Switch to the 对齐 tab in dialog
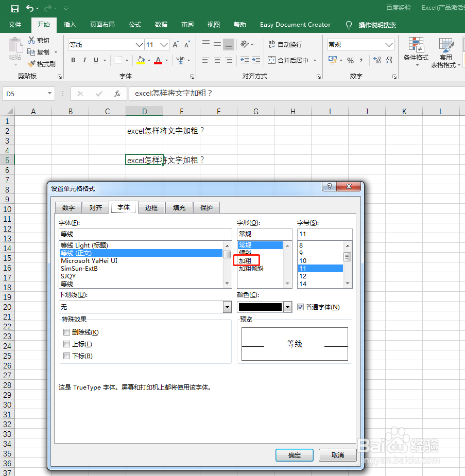This screenshot has height=476, width=465. (x=96, y=208)
